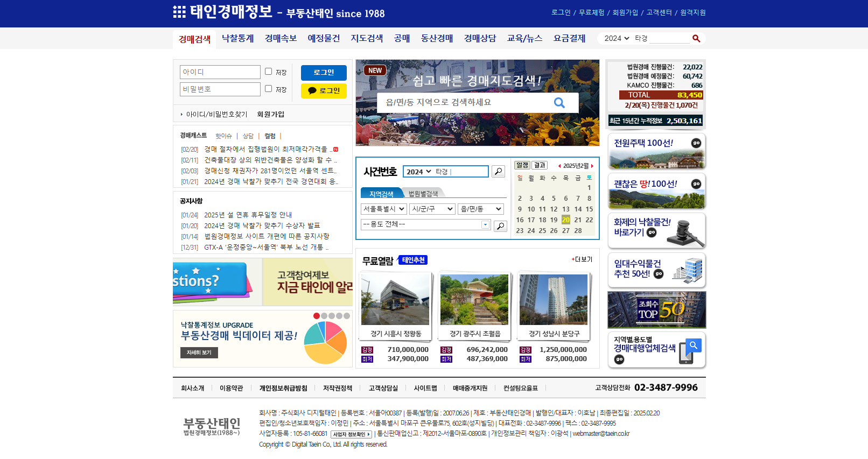Click the pie chart graphic on 빅데이터 banner
This screenshot has width=868, height=459.
point(326,343)
